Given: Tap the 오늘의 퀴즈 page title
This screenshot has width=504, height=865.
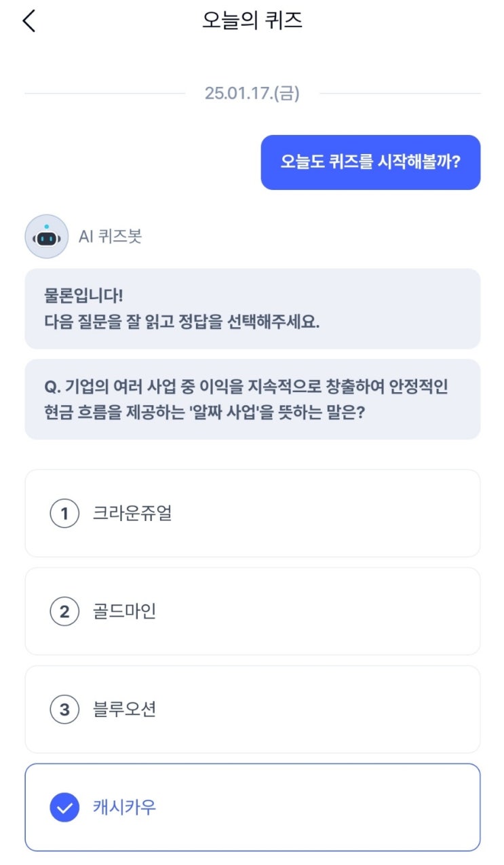Looking at the screenshot, I should pos(252,20).
